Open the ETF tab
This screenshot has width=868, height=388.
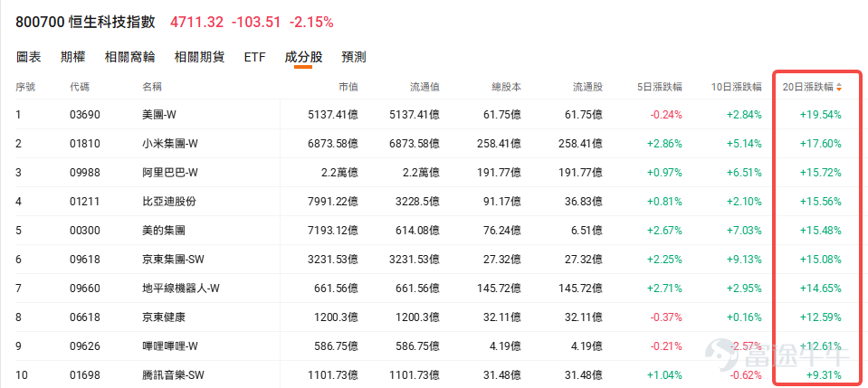(x=254, y=57)
